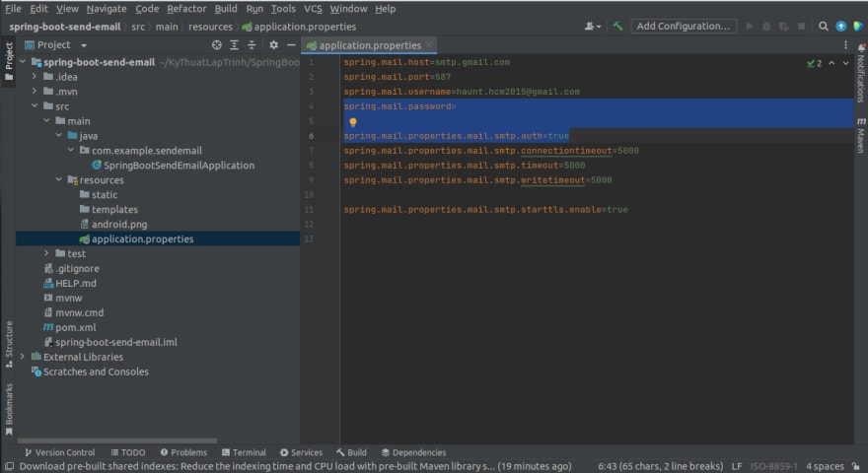This screenshot has width=868, height=473.
Task: Click the Run with Coverage icon
Action: tap(784, 26)
